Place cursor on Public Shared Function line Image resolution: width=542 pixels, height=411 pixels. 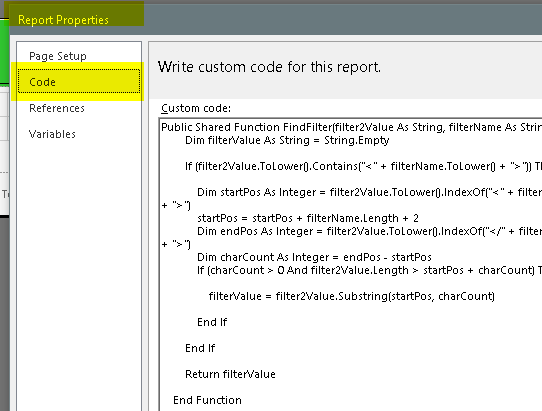click(351, 127)
